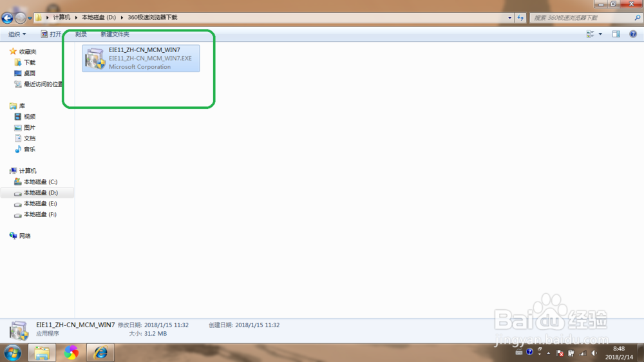Open 本地磁盘 (E:) in the sidebar
This screenshot has height=362, width=644.
[x=40, y=204]
